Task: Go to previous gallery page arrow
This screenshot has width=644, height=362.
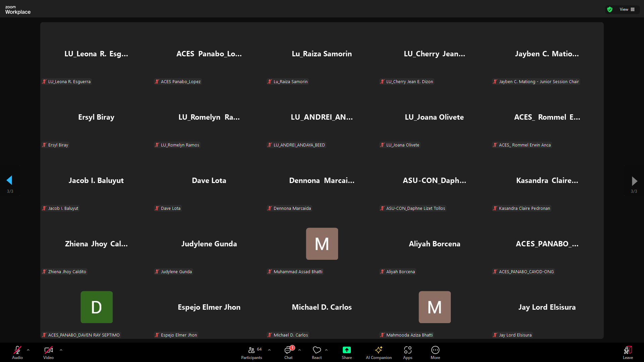Action: click(9, 180)
